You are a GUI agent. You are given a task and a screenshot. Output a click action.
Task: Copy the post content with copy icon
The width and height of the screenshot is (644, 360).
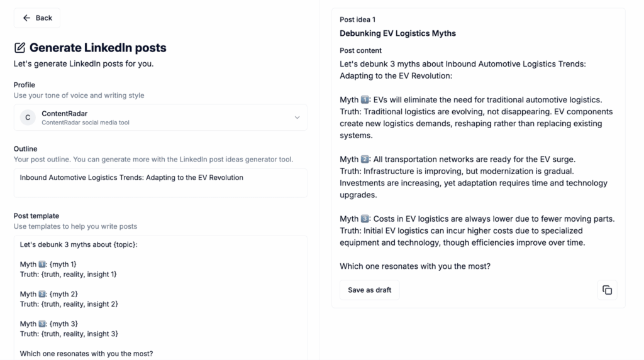[x=607, y=290]
